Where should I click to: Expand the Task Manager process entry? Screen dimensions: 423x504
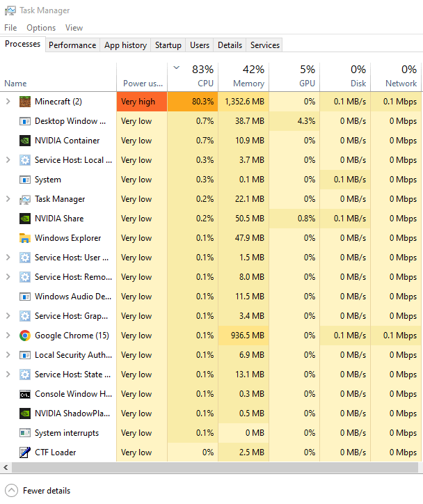[8, 199]
